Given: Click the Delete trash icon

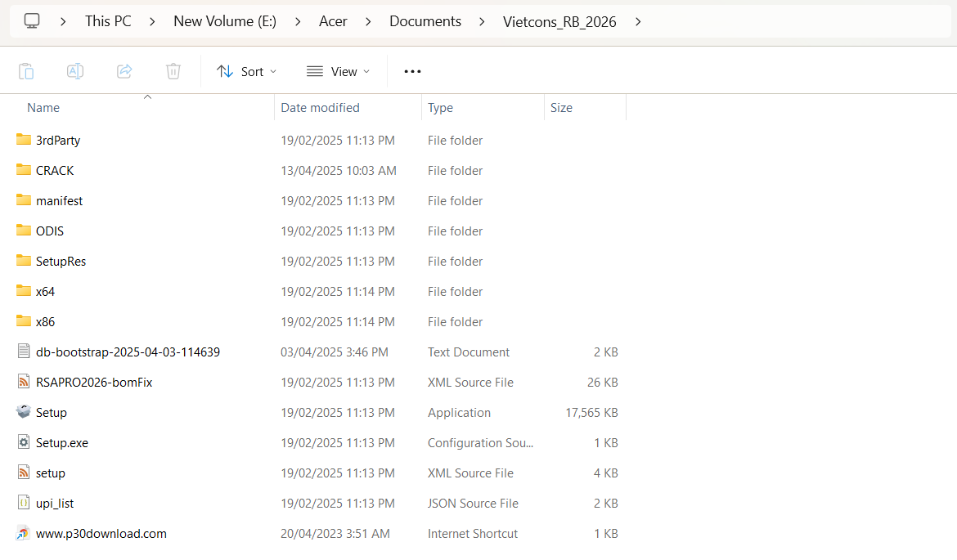Looking at the screenshot, I should point(173,71).
